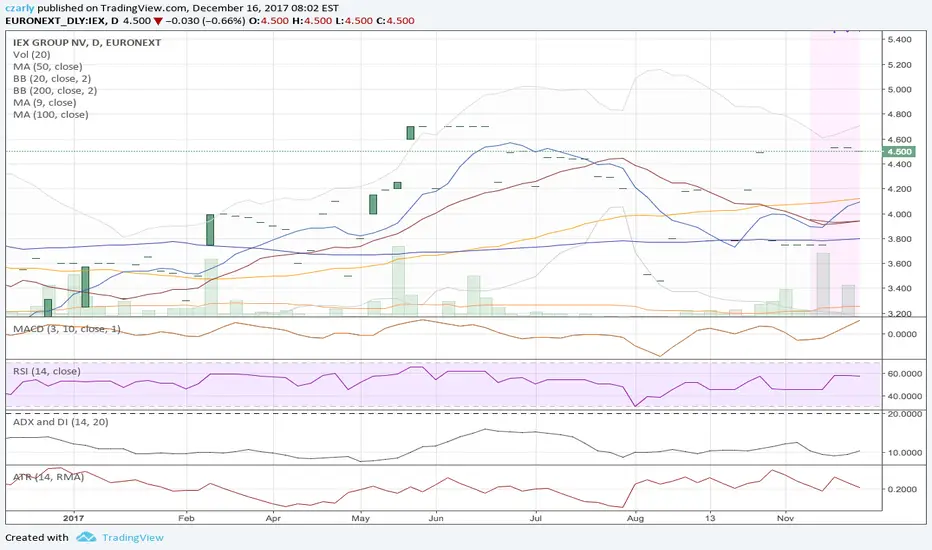Viewport: 932px width, 550px height.
Task: Click the tall green candle in February
Action: [x=210, y=230]
